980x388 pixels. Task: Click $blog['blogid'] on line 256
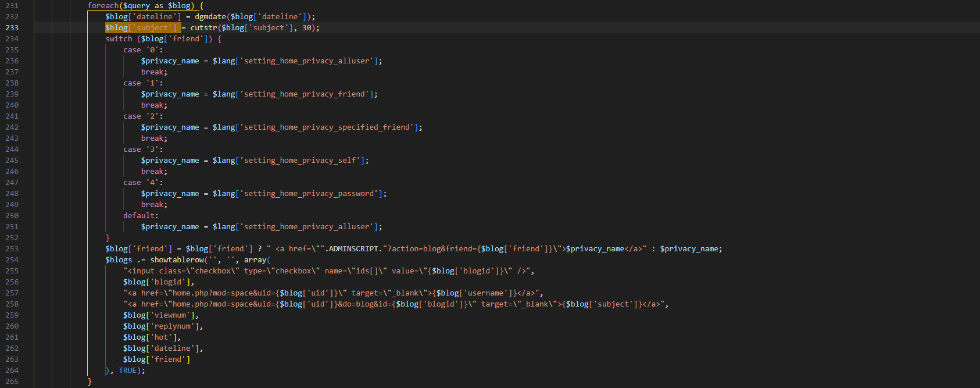coord(156,282)
